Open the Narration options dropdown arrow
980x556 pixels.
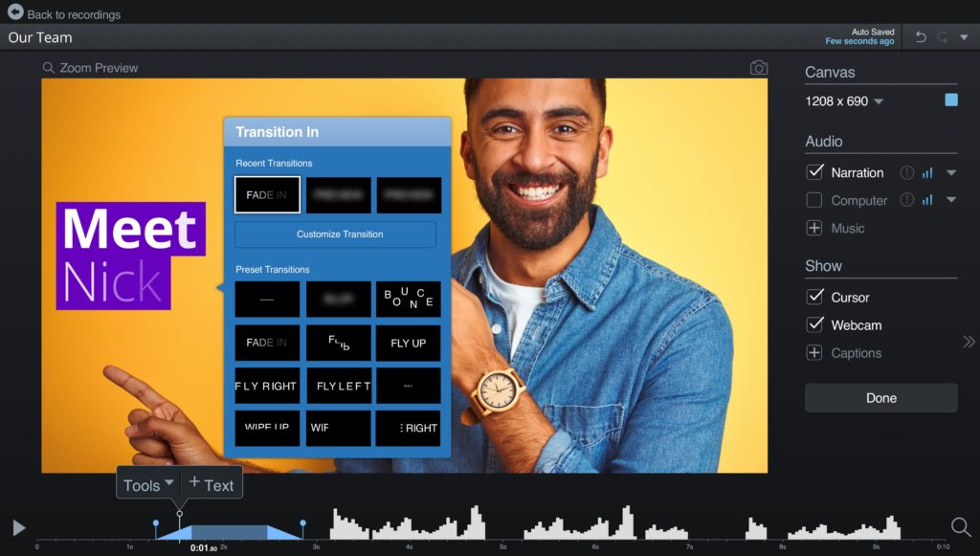tap(952, 173)
